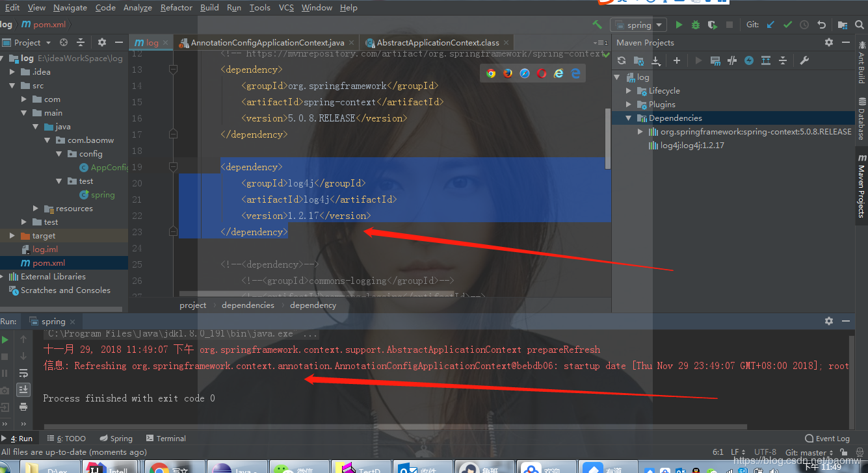Click the Git update project blue arrow

coord(770,25)
